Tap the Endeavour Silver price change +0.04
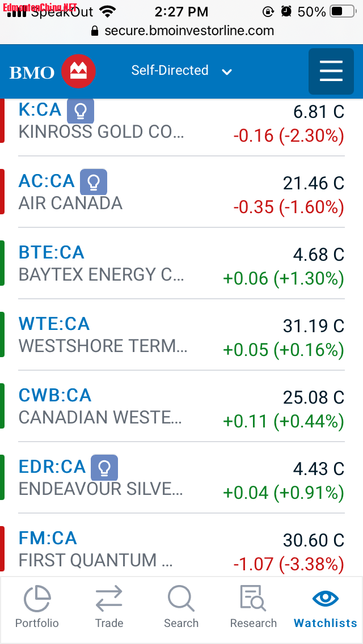The image size is (363, 644). pyautogui.click(x=246, y=493)
